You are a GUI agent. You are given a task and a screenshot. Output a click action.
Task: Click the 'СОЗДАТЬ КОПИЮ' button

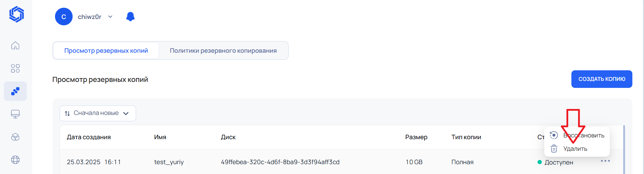602,79
